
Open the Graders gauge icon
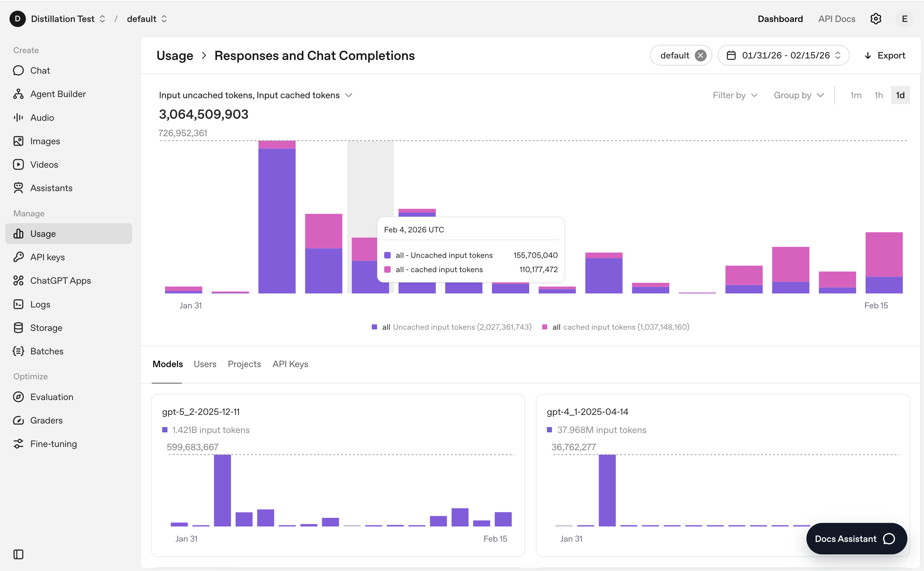click(18, 420)
